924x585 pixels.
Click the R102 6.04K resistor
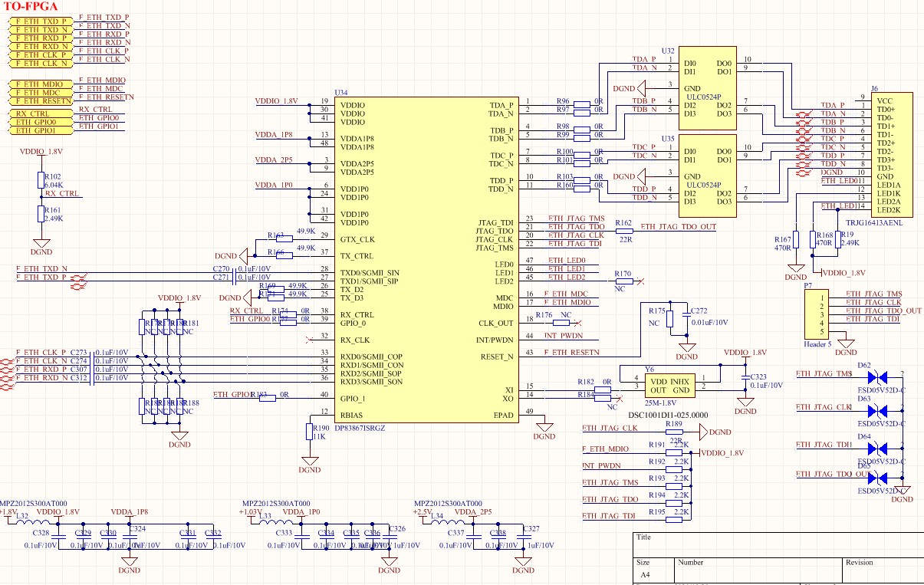(41, 182)
